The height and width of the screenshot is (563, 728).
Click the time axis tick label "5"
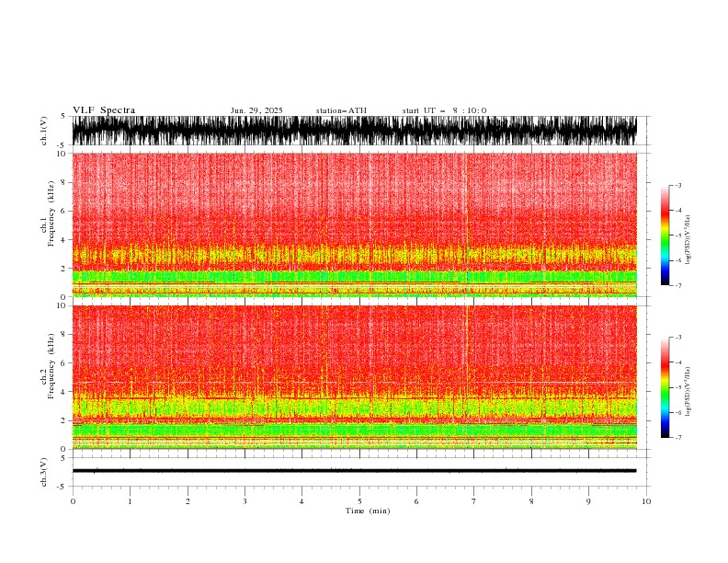tap(359, 501)
